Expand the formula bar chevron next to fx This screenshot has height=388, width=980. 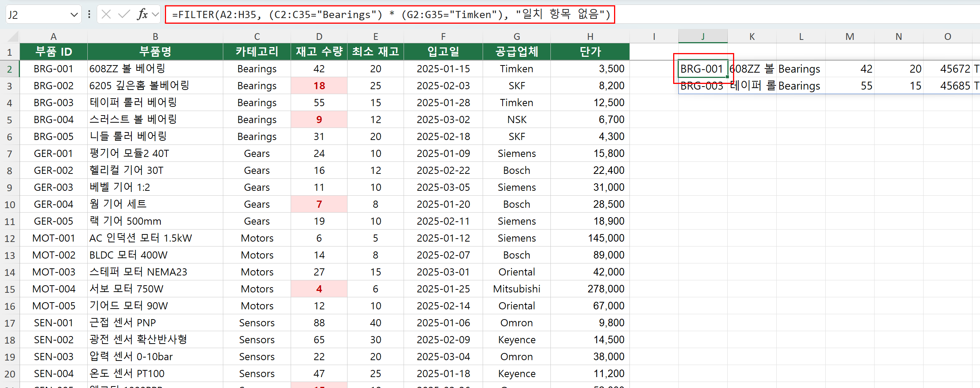[x=155, y=14]
